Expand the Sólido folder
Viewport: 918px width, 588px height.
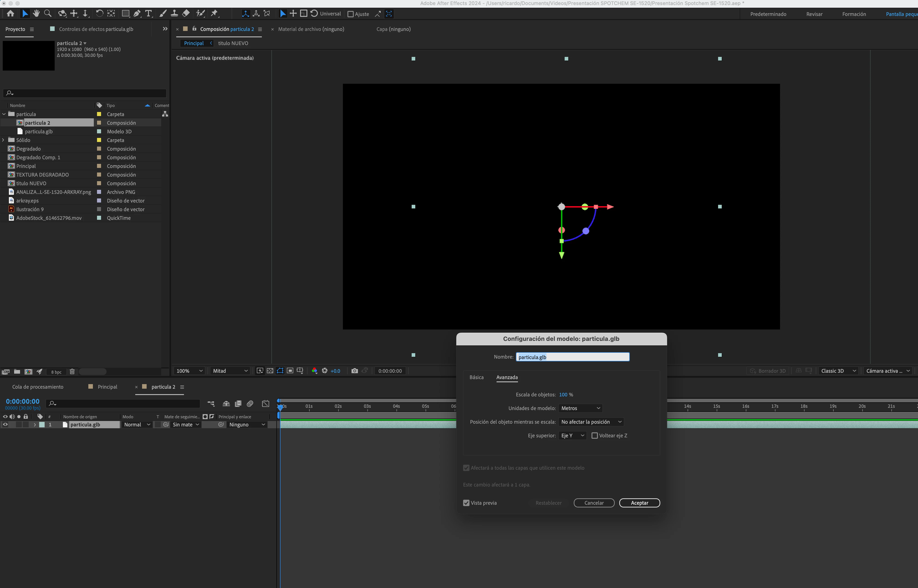point(3,140)
